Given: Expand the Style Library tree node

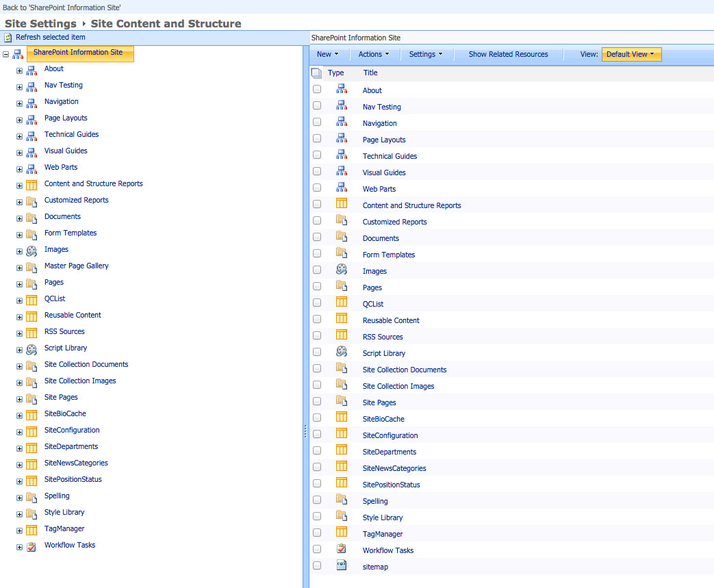Looking at the screenshot, I should 20,514.
